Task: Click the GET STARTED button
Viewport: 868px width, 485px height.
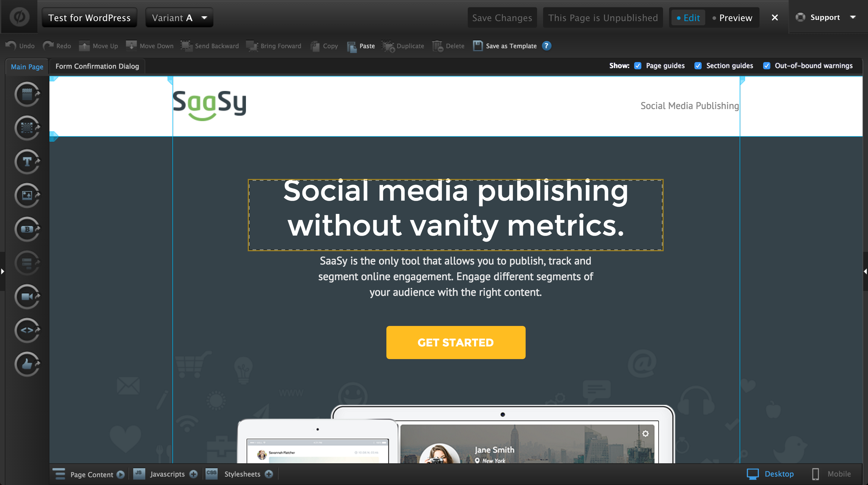Action: pos(455,343)
